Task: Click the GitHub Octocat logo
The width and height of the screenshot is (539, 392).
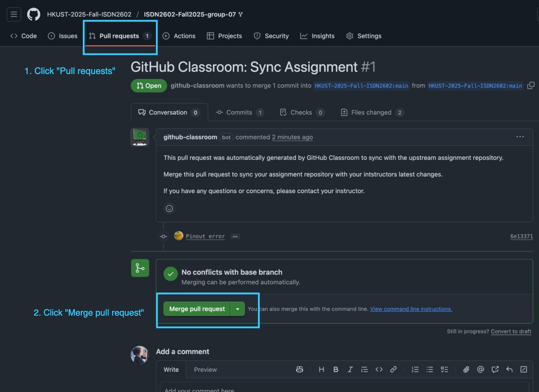Action: (x=33, y=14)
